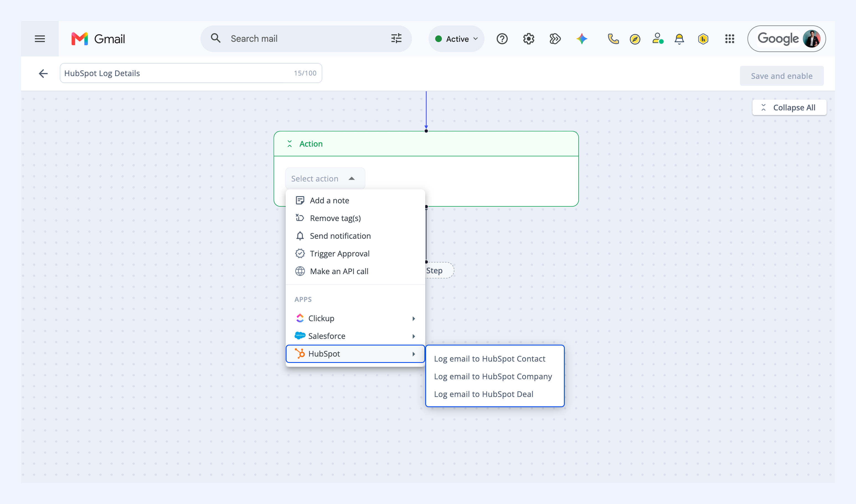Click the Salesforce cloud icon
The height and width of the screenshot is (504, 856).
[x=300, y=336]
